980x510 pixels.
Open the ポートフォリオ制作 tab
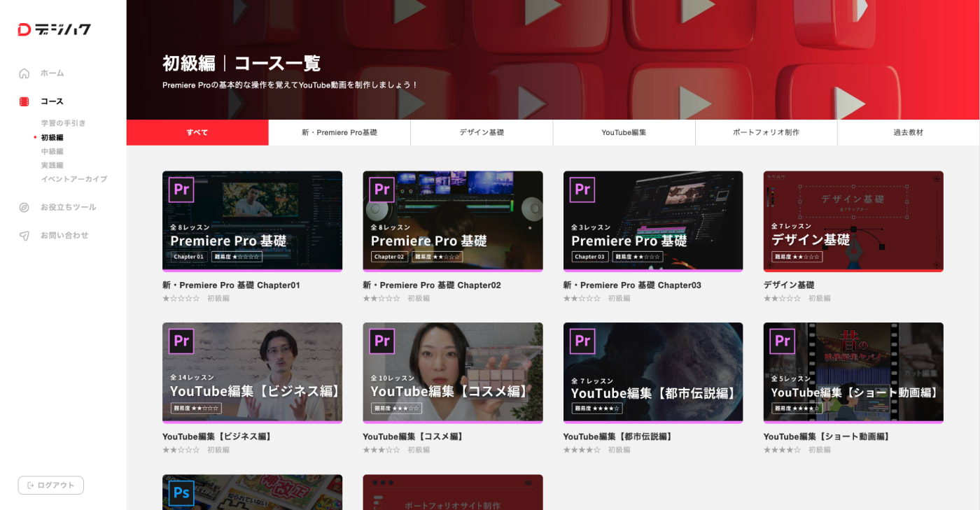click(x=766, y=132)
